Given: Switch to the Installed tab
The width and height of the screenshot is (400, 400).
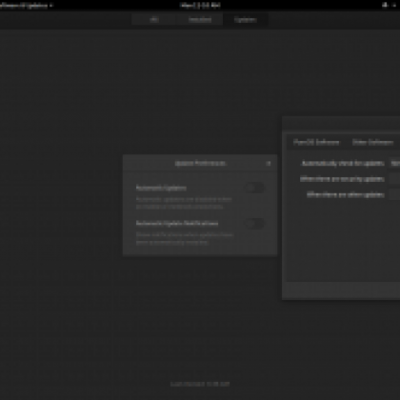Looking at the screenshot, I should 200,20.
